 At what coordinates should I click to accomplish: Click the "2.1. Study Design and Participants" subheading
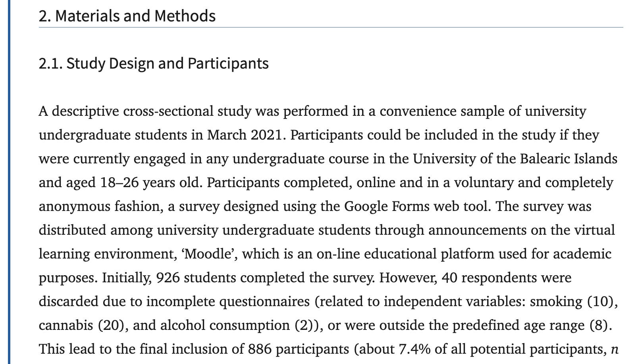pos(154,63)
